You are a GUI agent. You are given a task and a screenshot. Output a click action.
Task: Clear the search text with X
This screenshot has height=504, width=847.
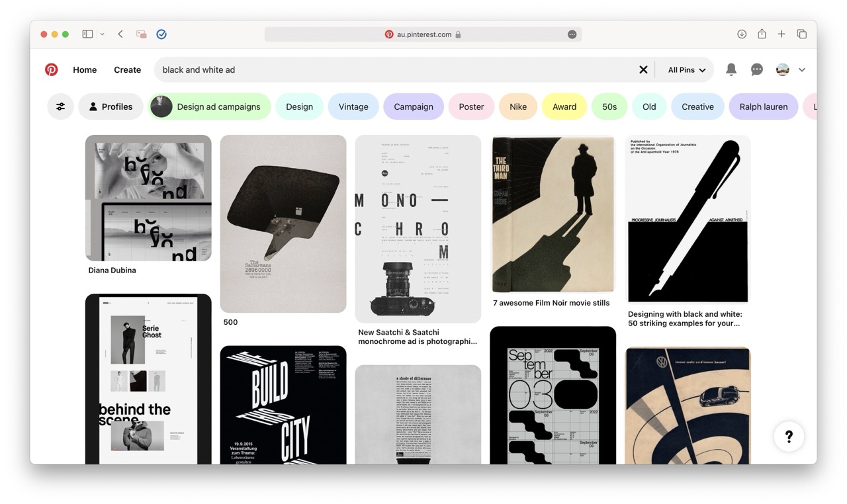click(643, 69)
